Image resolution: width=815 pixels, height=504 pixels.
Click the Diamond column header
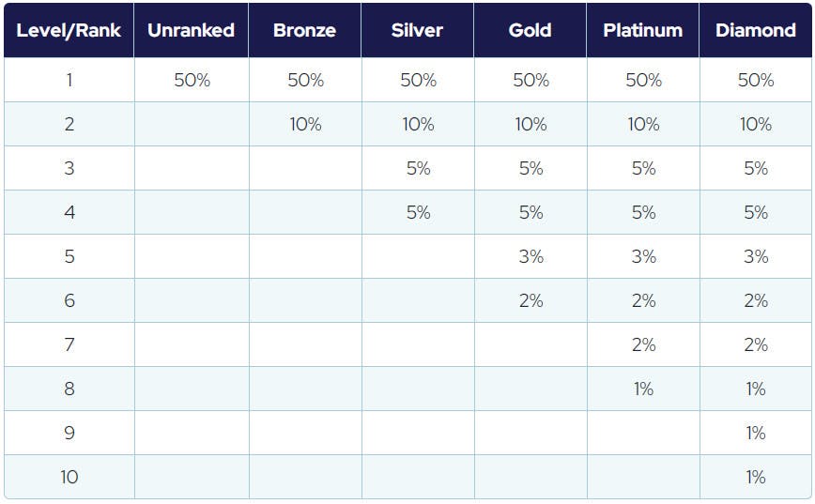755,30
